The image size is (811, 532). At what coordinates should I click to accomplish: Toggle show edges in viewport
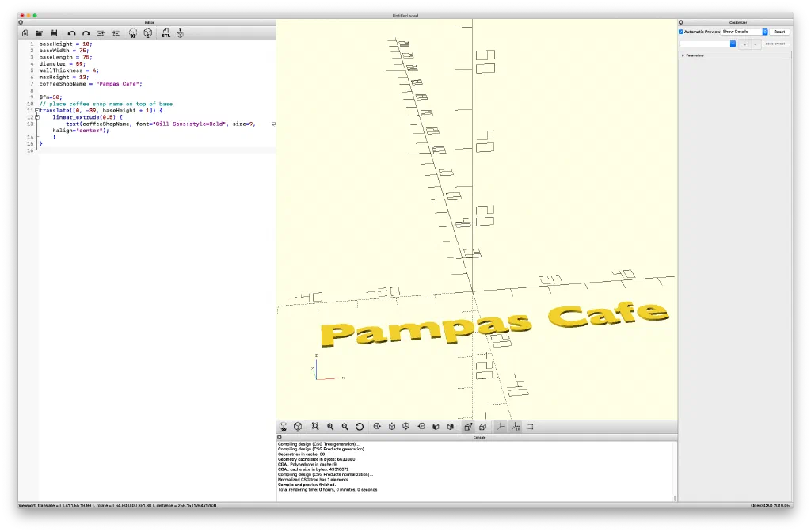[530, 427]
